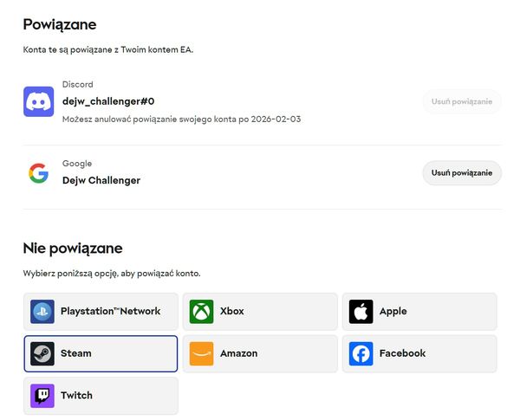Click the Facebook logo icon

[361, 353]
